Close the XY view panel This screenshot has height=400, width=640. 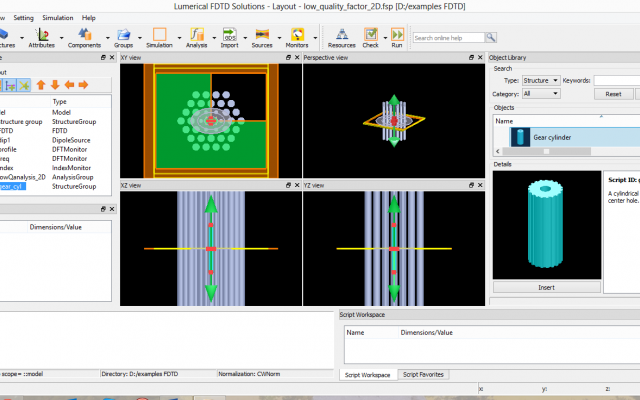point(297,58)
